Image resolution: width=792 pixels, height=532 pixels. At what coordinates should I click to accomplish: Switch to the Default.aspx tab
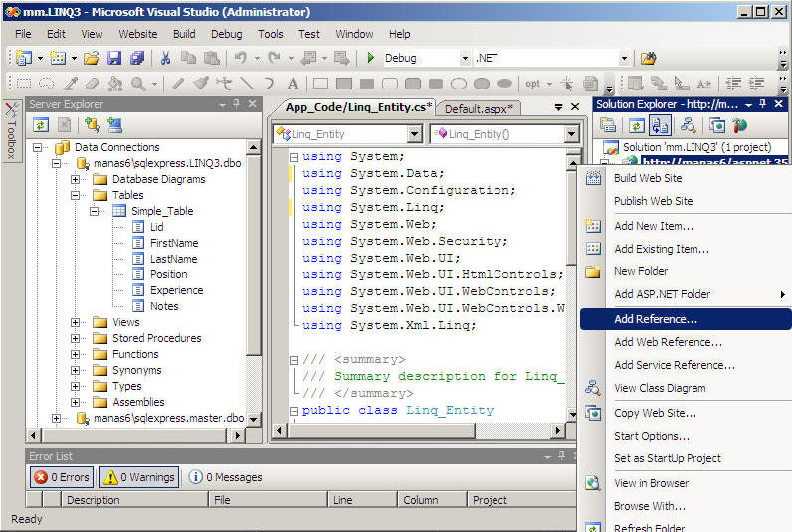coord(479,109)
